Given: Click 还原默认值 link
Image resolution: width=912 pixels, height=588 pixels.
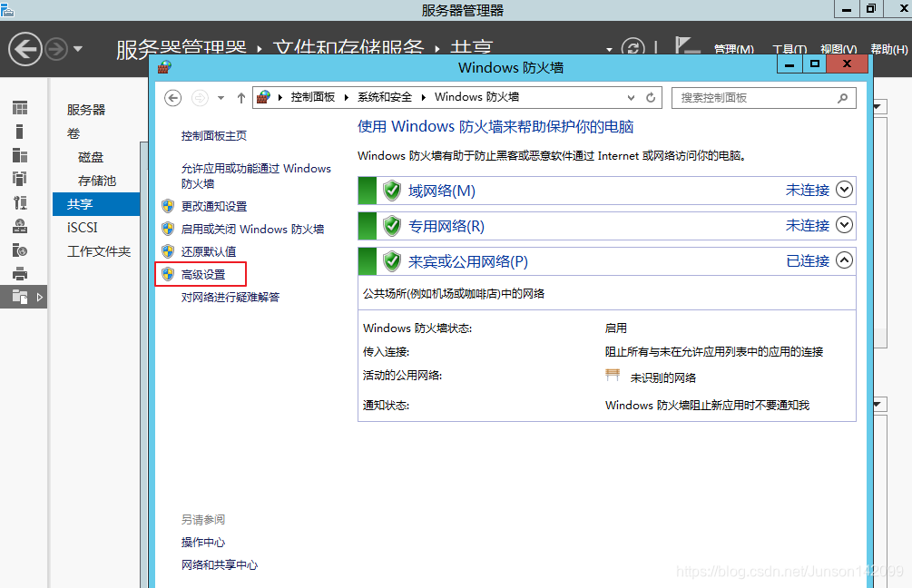Looking at the screenshot, I should [209, 251].
